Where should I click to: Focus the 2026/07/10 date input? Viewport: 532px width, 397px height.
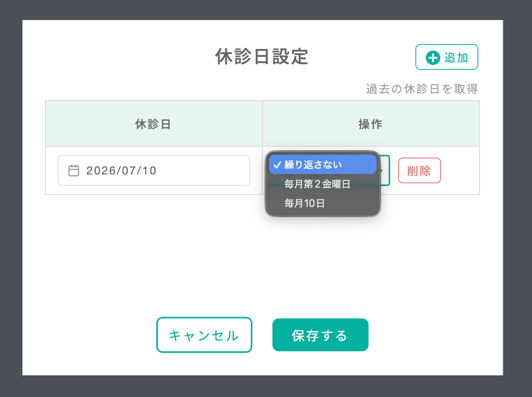pos(154,170)
